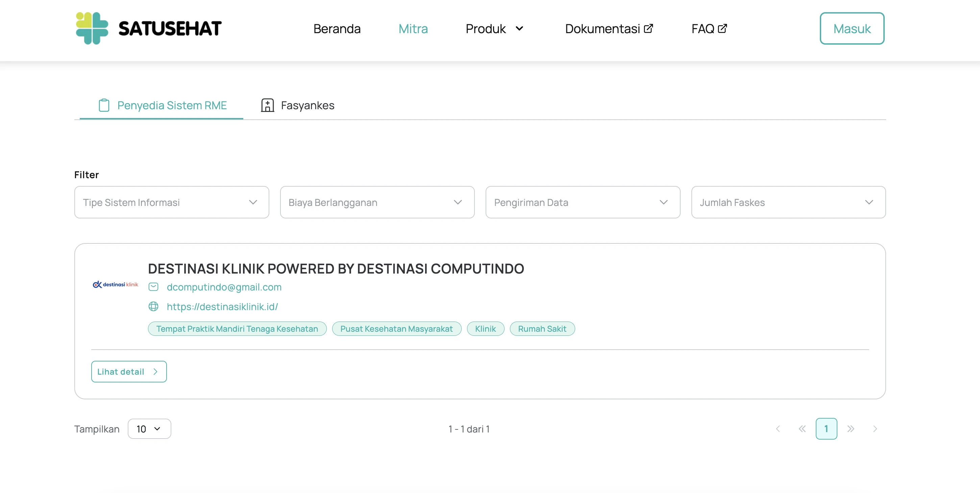
Task: Click the Masuk login button
Action: (852, 28)
